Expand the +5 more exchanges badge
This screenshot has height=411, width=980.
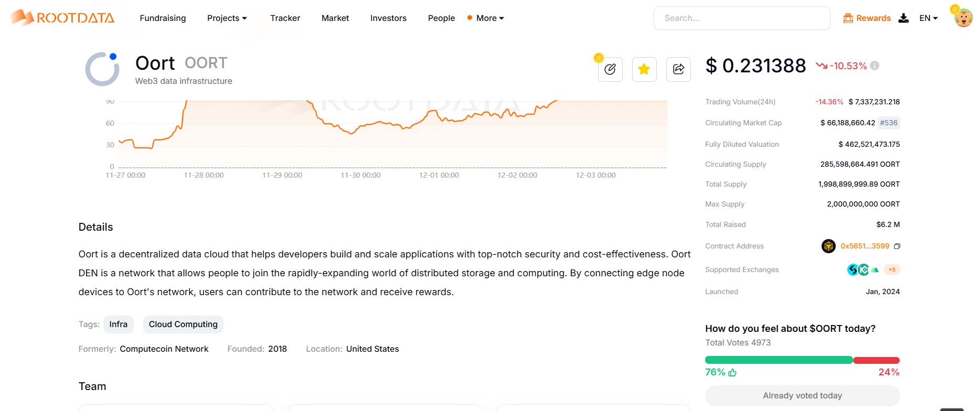click(x=892, y=269)
